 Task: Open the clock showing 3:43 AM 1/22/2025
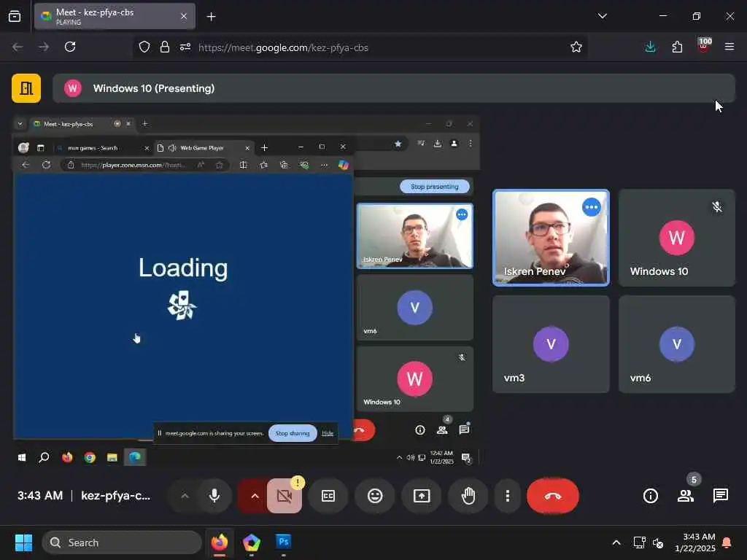click(x=695, y=542)
